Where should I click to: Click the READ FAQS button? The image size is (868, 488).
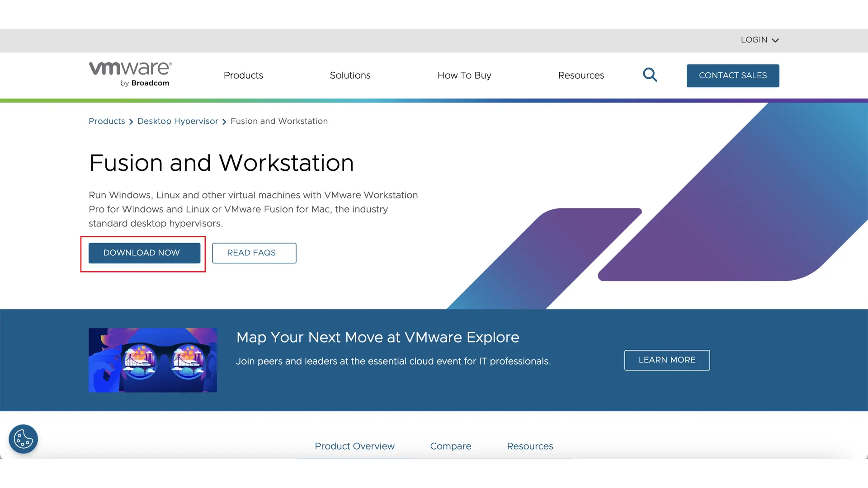tap(254, 253)
